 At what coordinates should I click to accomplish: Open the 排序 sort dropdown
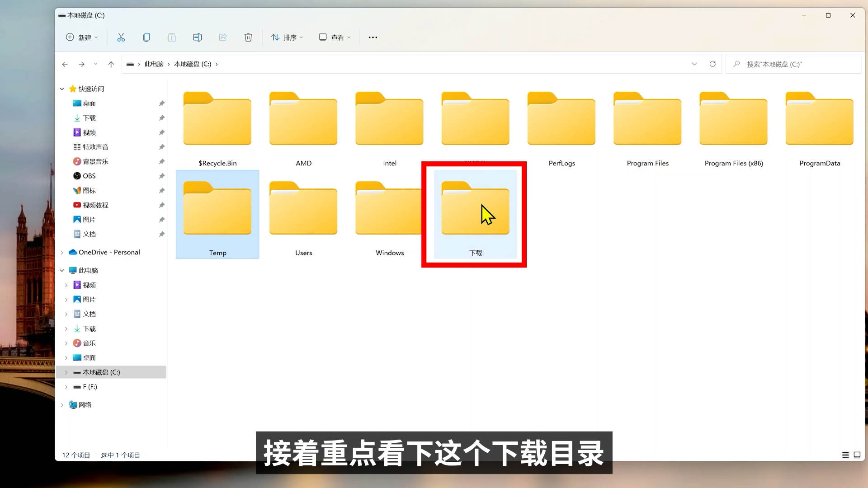click(287, 37)
